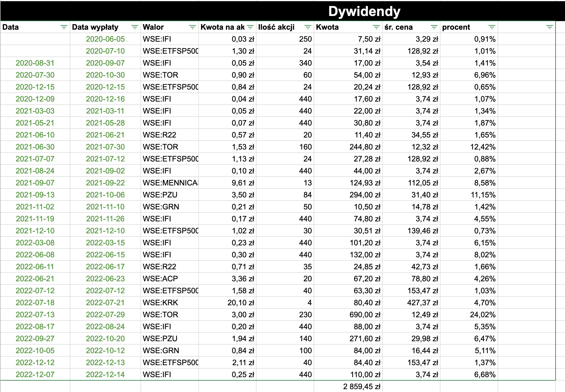The width and height of the screenshot is (565, 392).
Task: Select the 110,00 zł amount cell
Action: coord(348,375)
